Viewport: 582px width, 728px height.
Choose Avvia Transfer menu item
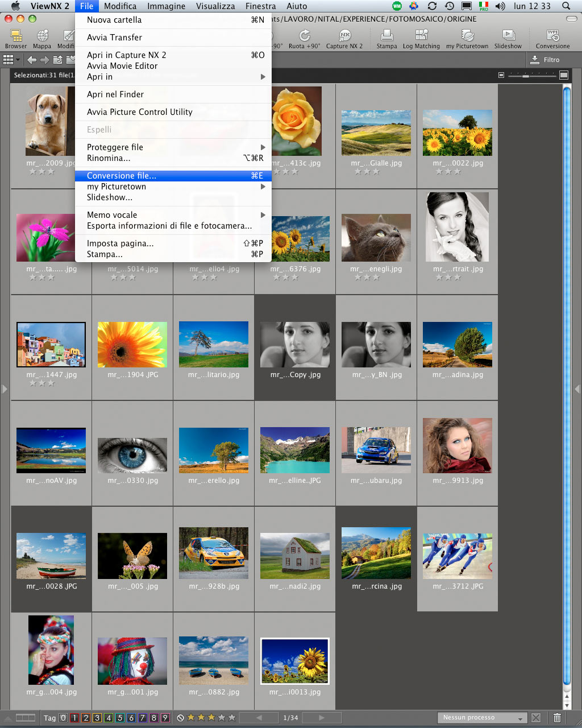[x=173, y=38]
